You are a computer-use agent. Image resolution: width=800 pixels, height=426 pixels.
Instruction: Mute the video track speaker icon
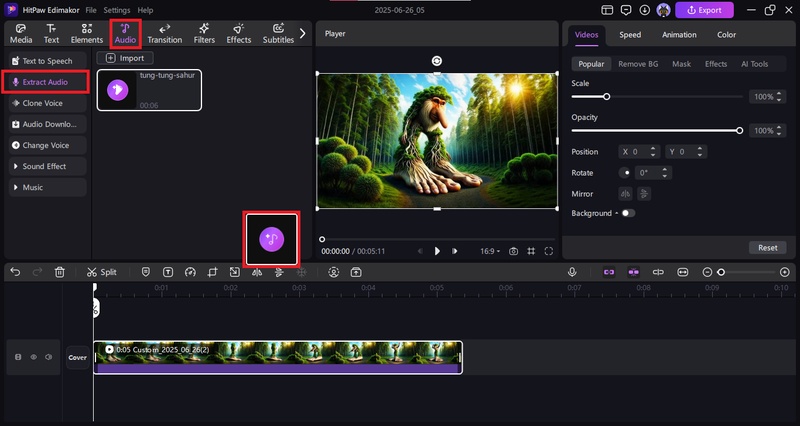click(x=48, y=357)
